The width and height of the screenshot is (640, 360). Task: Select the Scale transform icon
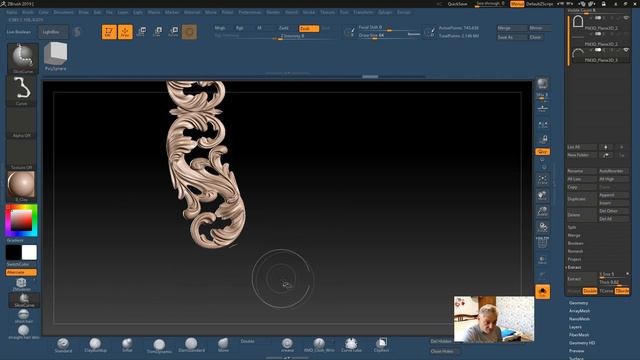(158, 32)
